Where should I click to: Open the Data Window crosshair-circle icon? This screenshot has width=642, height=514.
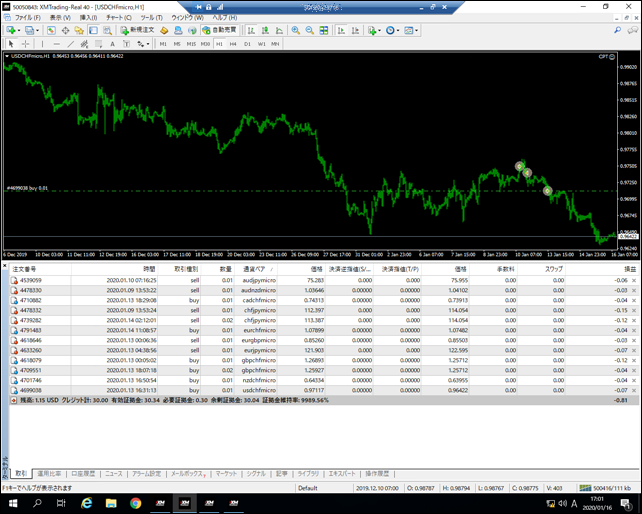pos(65,30)
